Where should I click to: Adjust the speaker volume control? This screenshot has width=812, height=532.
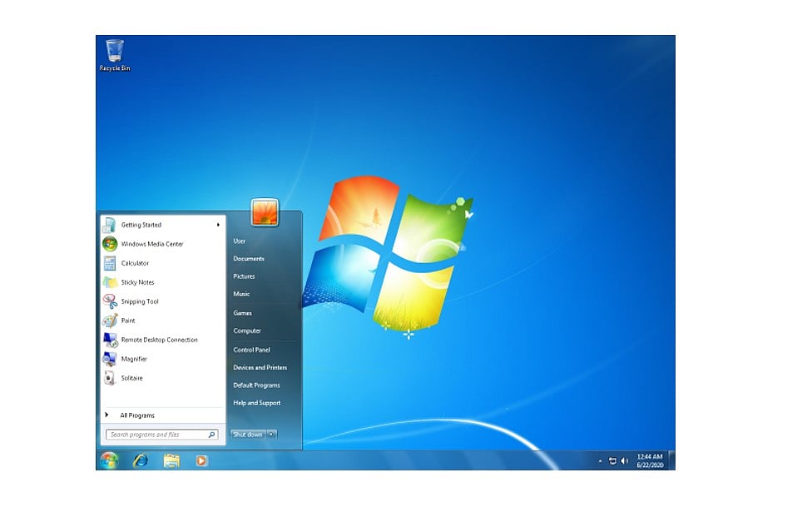[625, 460]
